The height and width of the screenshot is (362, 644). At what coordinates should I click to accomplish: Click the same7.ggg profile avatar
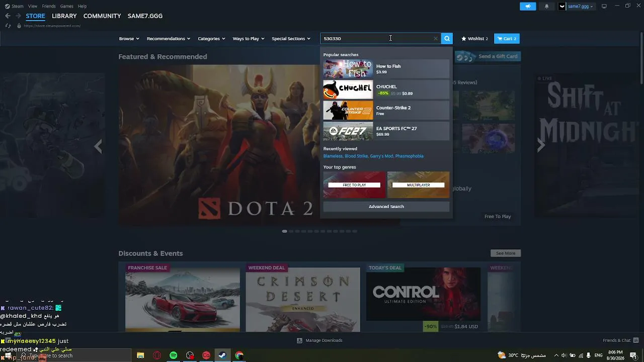click(562, 7)
